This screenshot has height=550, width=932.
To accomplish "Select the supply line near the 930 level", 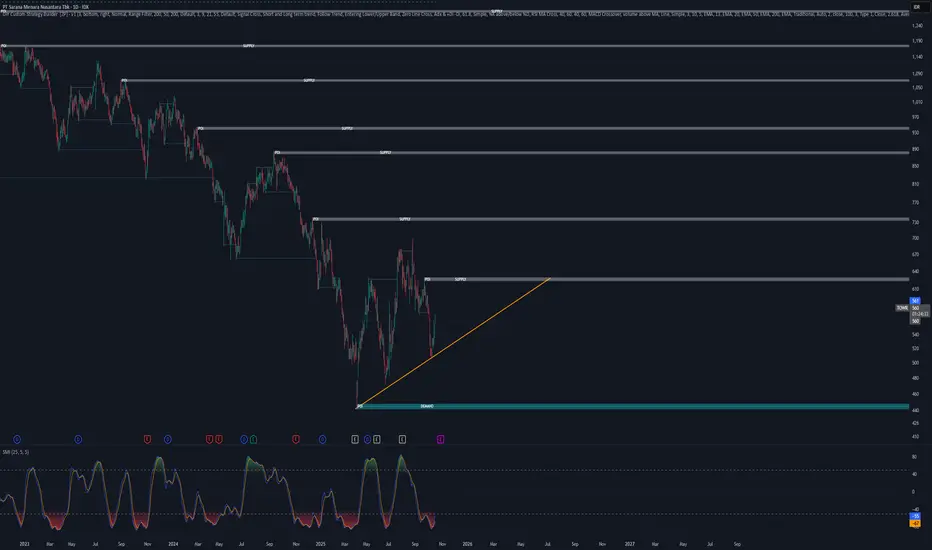I will (553, 128).
